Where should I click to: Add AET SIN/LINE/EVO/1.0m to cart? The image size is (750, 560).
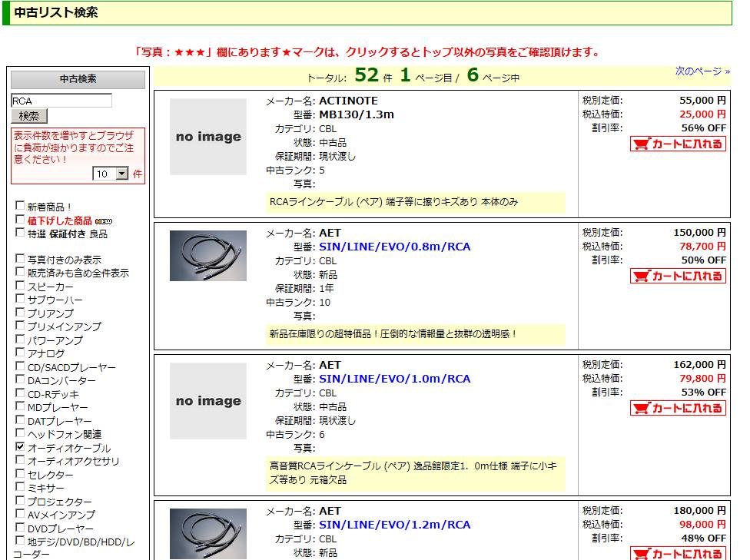pyautogui.click(x=678, y=408)
